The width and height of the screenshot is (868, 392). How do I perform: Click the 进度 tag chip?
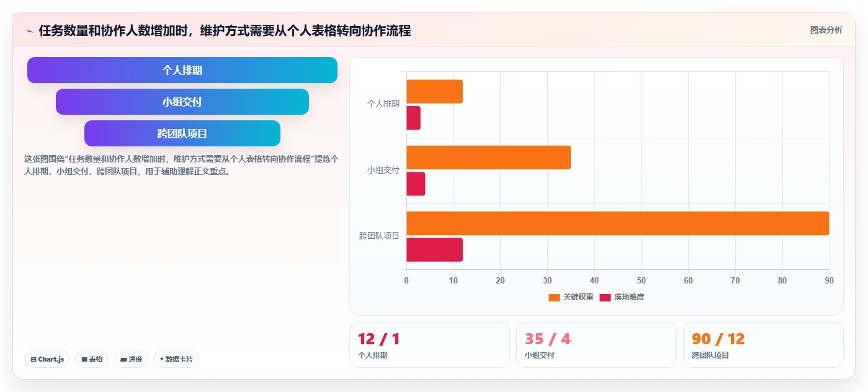[x=131, y=359]
